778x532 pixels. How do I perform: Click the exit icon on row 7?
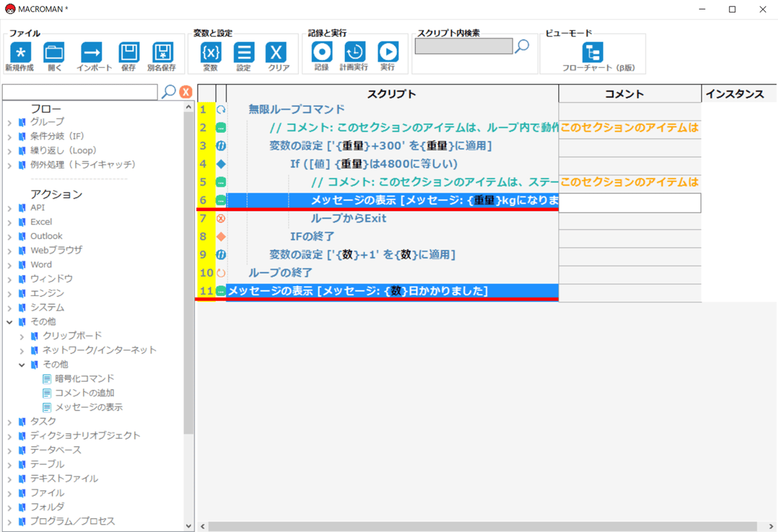(220, 218)
